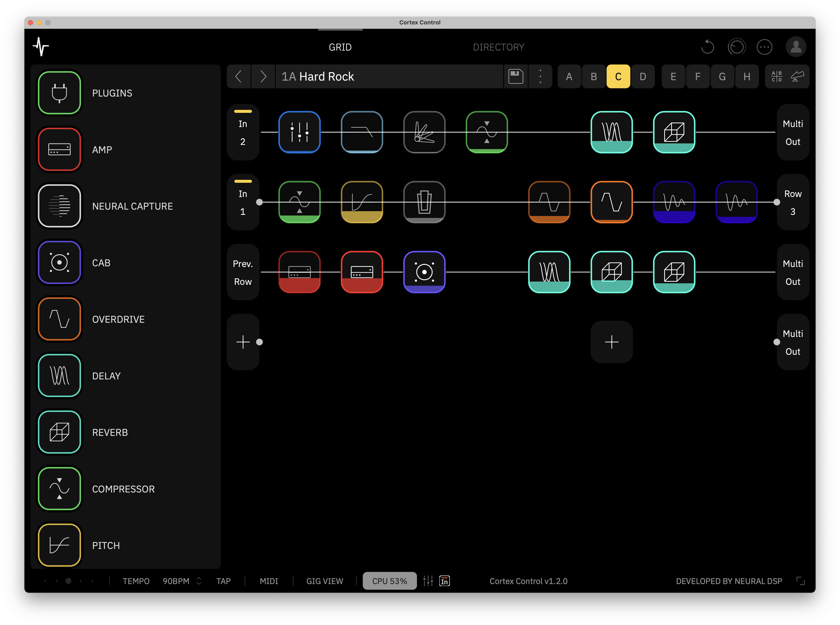Viewport: 840px width, 625px height.
Task: Open the user profile icon
Action: [796, 47]
